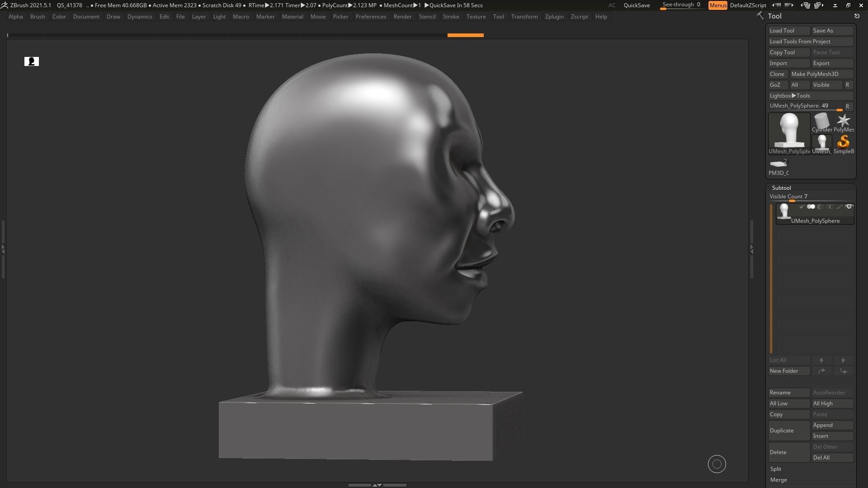Expand the Merge section

point(778,480)
